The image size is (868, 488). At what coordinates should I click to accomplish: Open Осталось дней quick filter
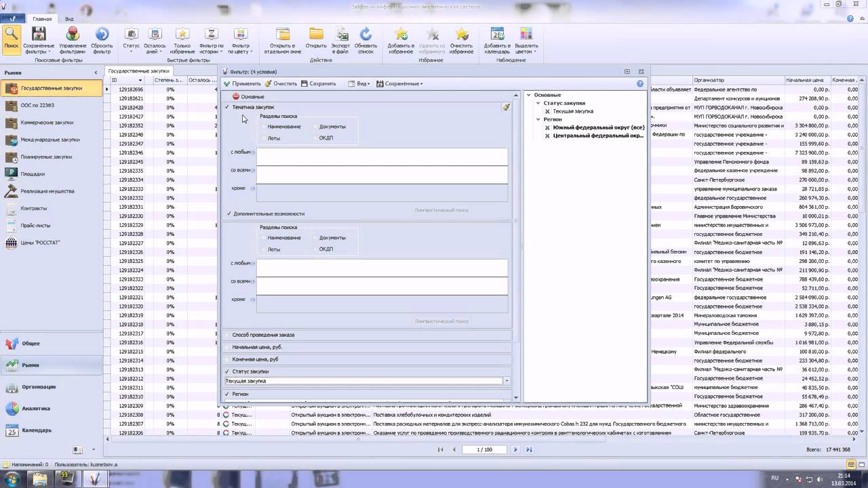pos(155,40)
